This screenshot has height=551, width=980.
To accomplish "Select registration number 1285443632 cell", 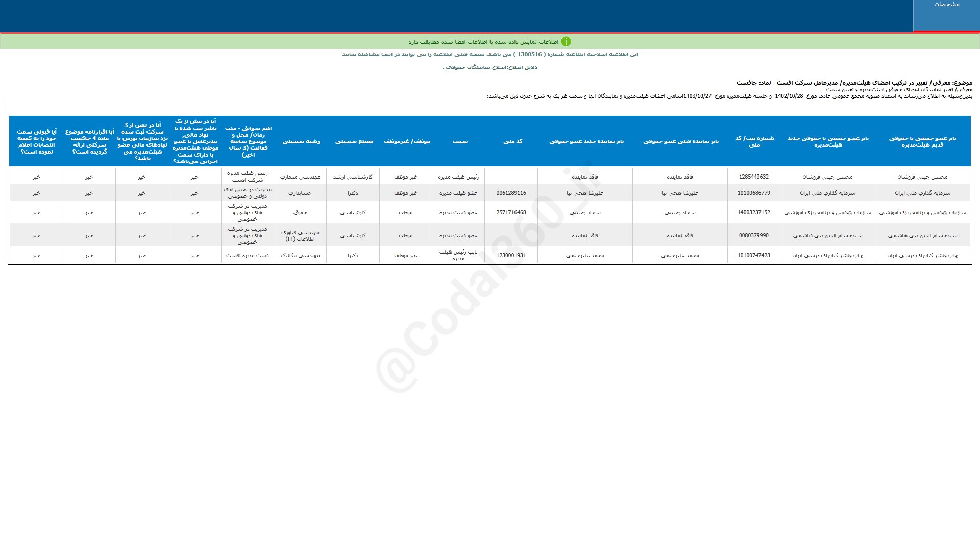I will pos(753,177).
